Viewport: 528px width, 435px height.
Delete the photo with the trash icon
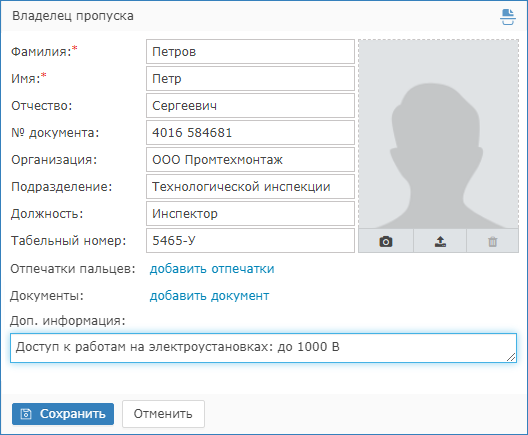click(492, 241)
